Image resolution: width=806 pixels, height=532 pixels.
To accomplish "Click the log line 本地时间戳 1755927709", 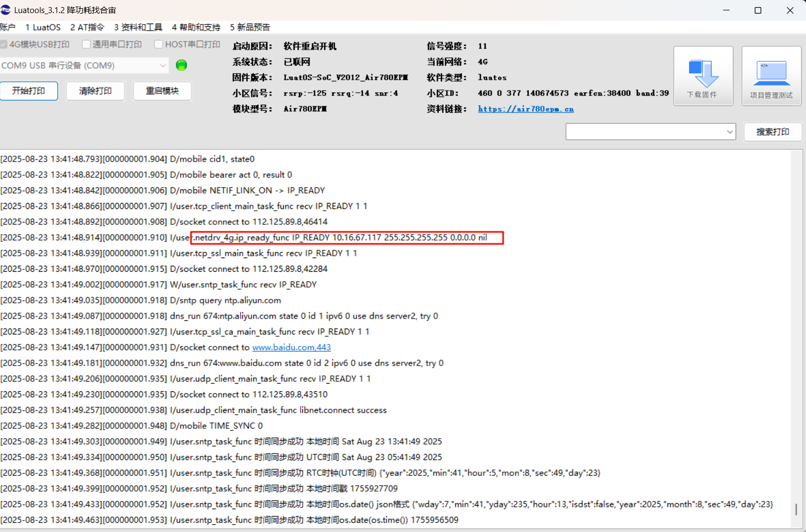I will (x=199, y=488).
